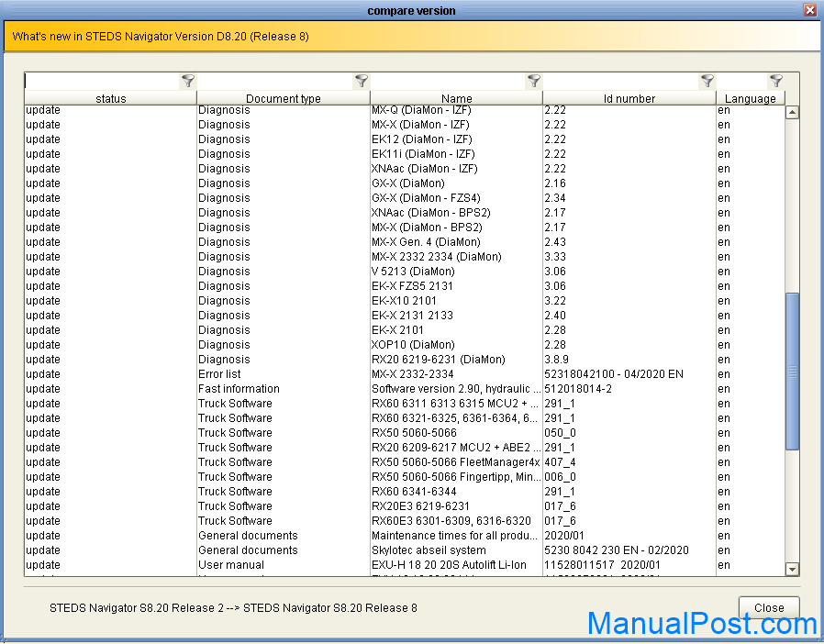The image size is (824, 644).
Task: Sort by the Language column header
Action: [x=750, y=98]
